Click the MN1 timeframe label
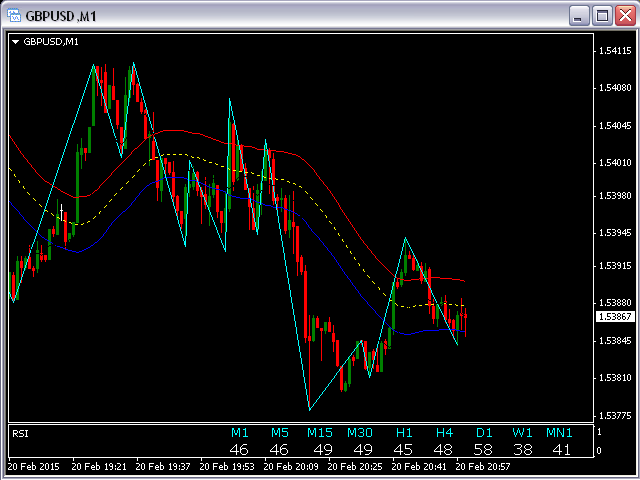 coord(560,432)
